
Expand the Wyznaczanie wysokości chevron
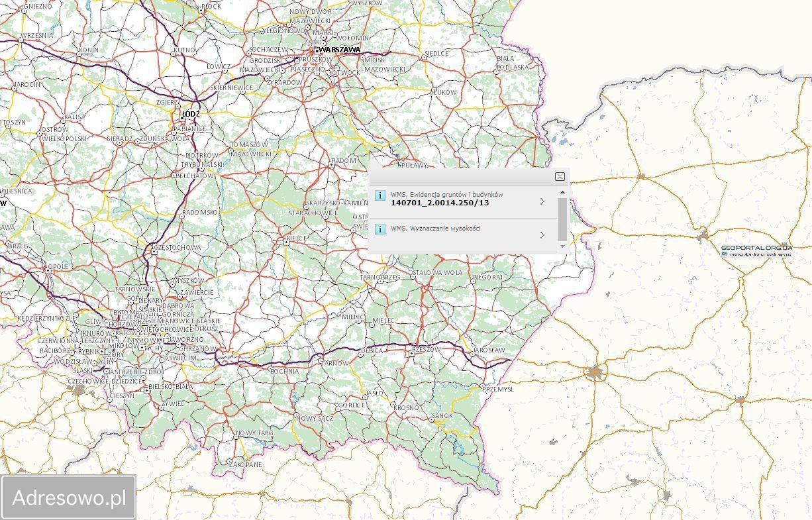(542, 235)
